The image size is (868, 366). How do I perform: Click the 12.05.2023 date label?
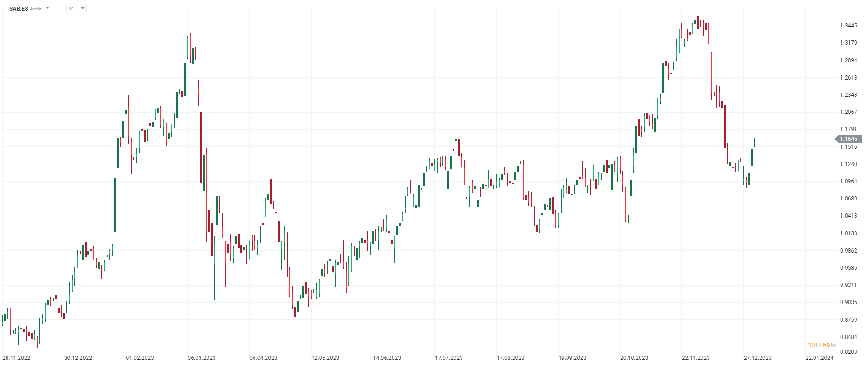point(325,358)
